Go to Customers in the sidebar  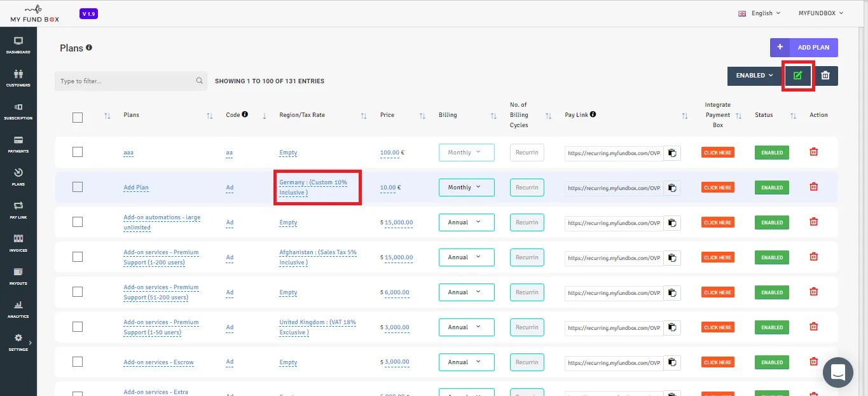(x=18, y=78)
